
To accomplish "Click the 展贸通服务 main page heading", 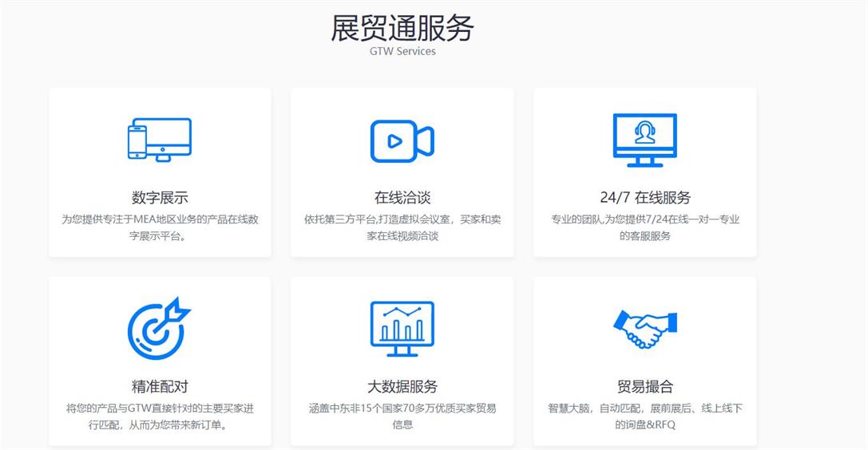I will (x=402, y=28).
